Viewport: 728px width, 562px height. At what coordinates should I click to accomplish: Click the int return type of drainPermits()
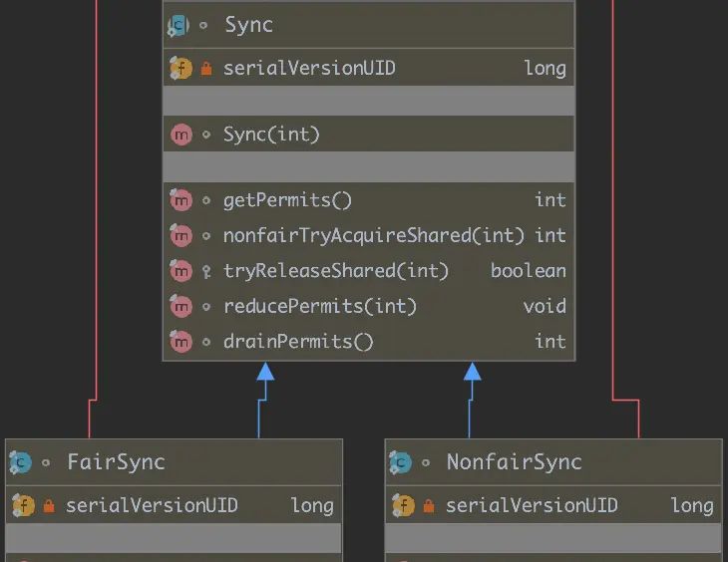[550, 341]
